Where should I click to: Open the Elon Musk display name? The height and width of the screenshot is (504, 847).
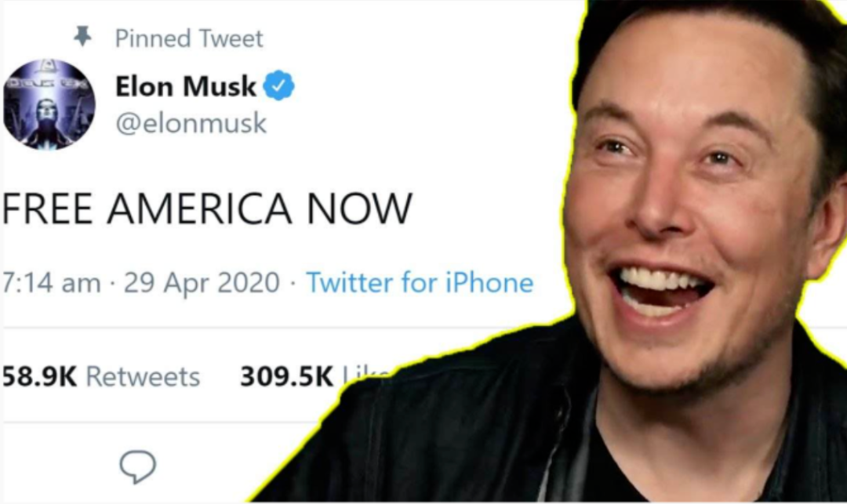pos(186,86)
